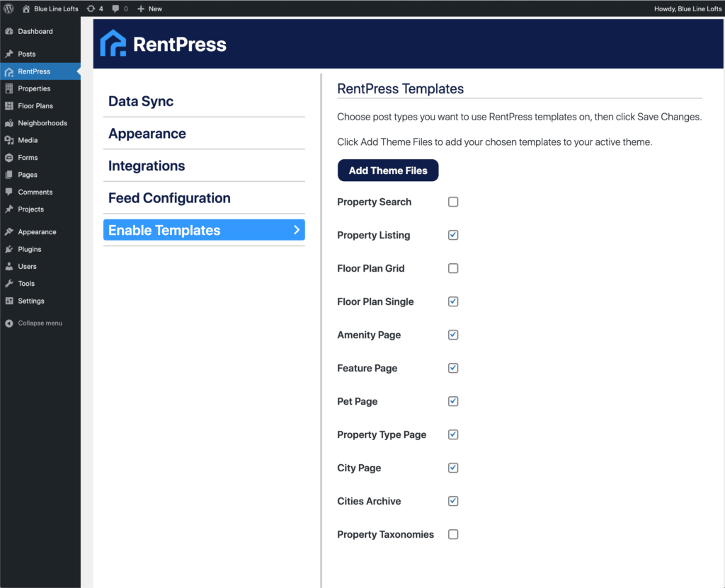Uncheck the Property Listing checkbox
Viewport: 725px width, 588px height.
[x=453, y=236]
